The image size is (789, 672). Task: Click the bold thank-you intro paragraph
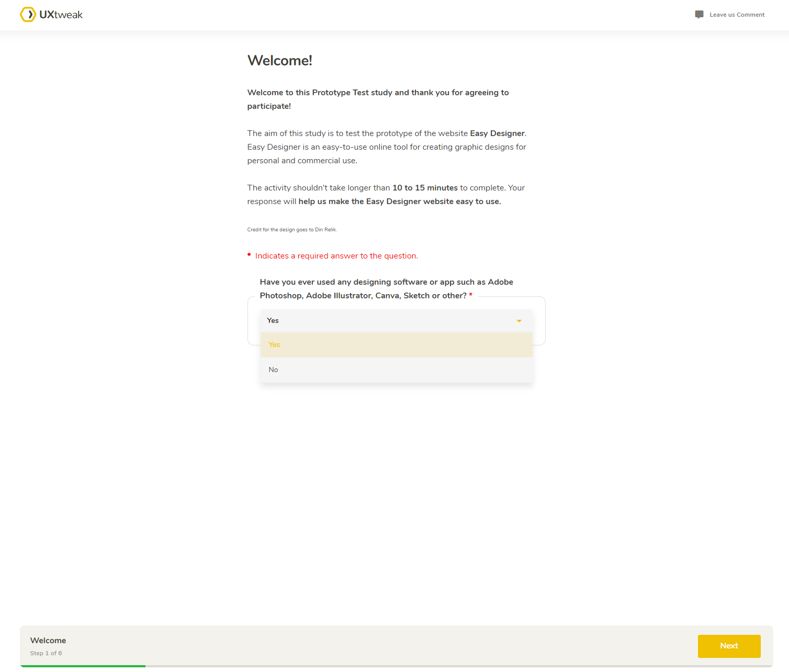[378, 99]
